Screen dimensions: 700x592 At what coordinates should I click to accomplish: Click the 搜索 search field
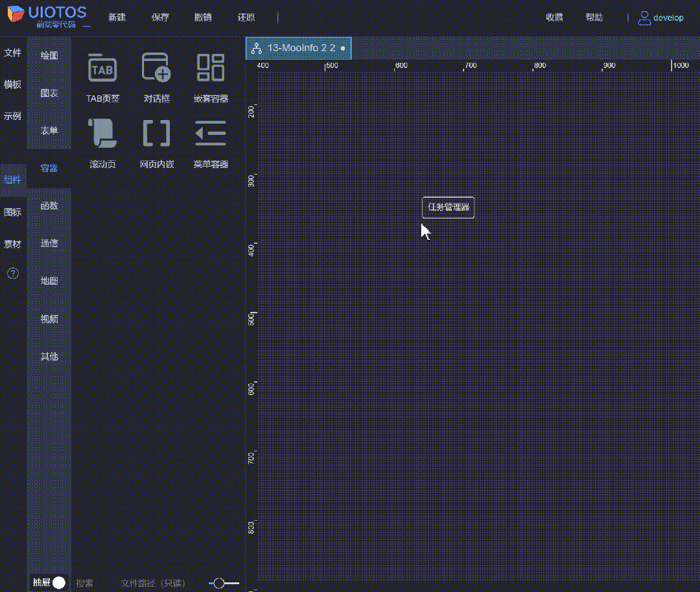85,583
